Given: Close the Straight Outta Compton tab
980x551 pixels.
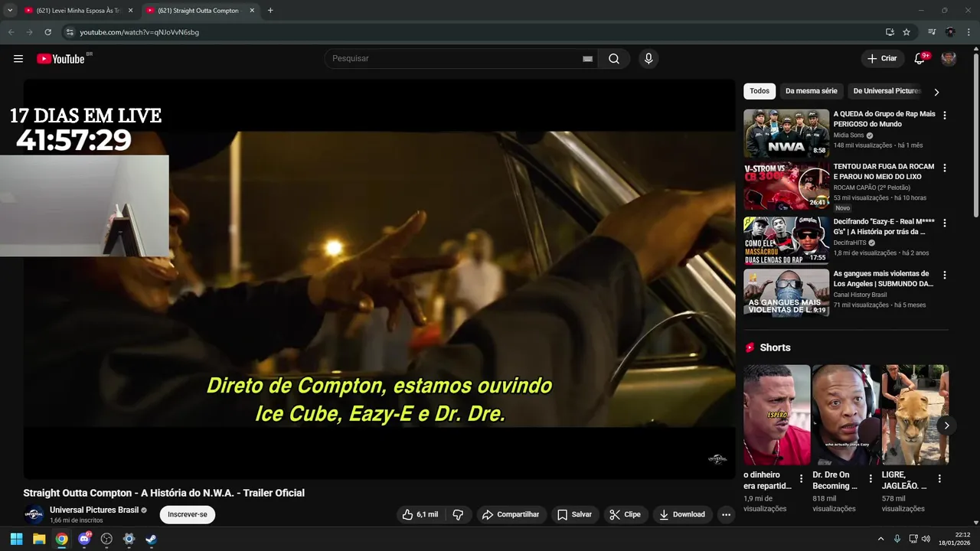Looking at the screenshot, I should pyautogui.click(x=252, y=11).
